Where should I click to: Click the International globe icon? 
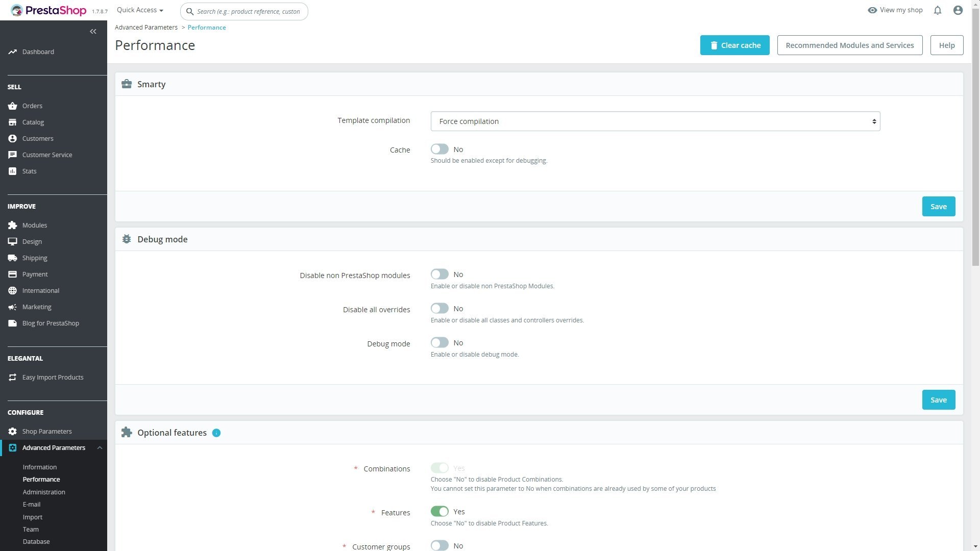pyautogui.click(x=12, y=291)
